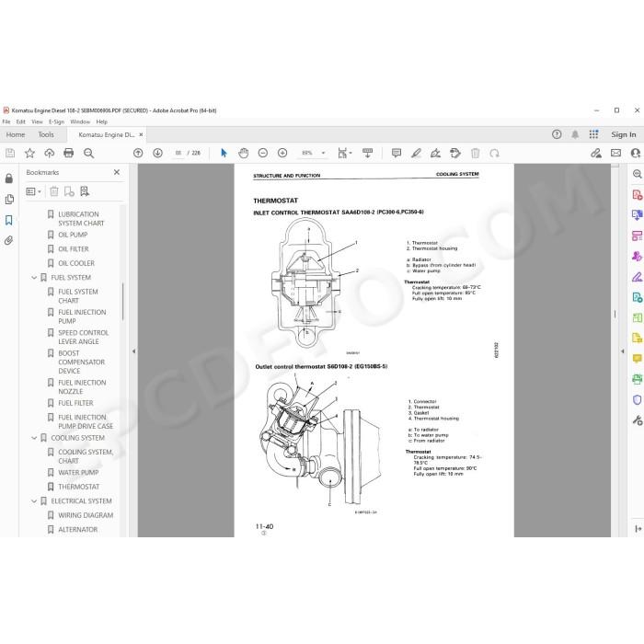Toggle the Bookmarks panel icon
This screenshot has height=644, width=644.
(8, 220)
